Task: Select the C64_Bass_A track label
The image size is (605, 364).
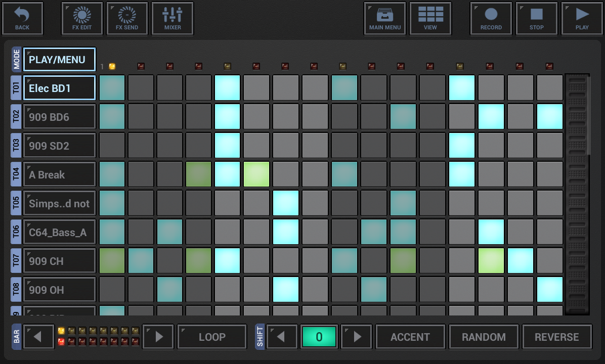Action: tap(59, 232)
